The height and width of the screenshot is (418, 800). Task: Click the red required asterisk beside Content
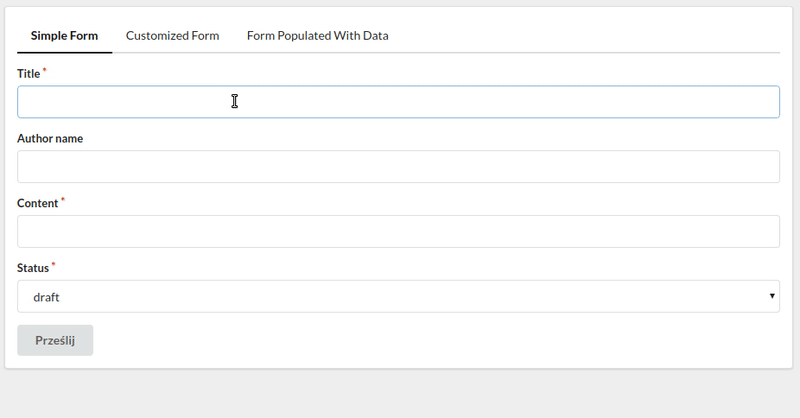63,200
